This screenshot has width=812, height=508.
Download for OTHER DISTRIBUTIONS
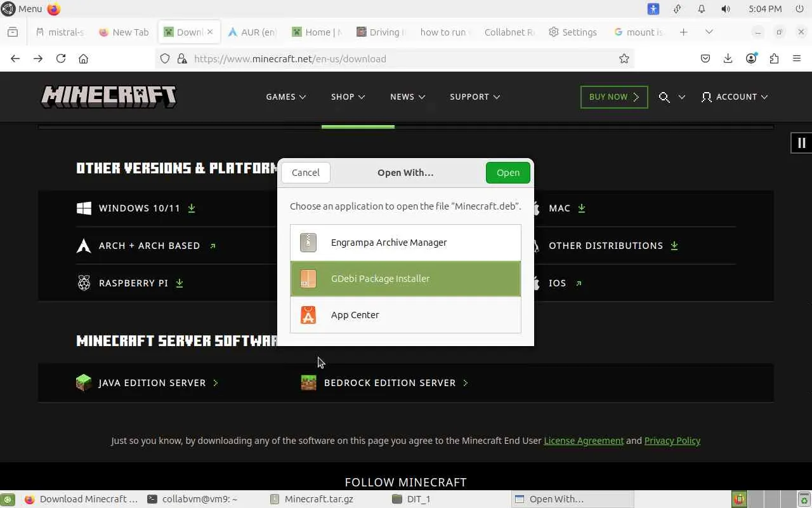(x=613, y=246)
